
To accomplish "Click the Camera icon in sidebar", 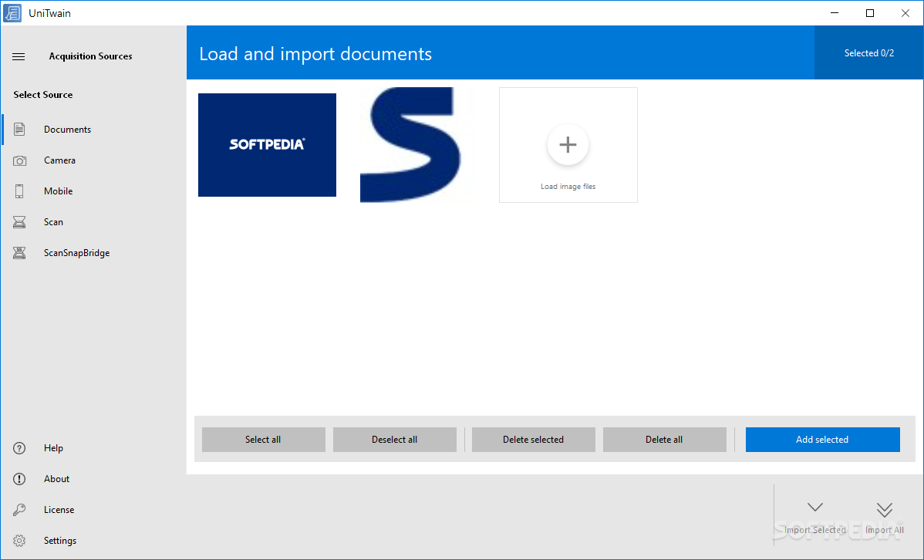I will pos(19,160).
